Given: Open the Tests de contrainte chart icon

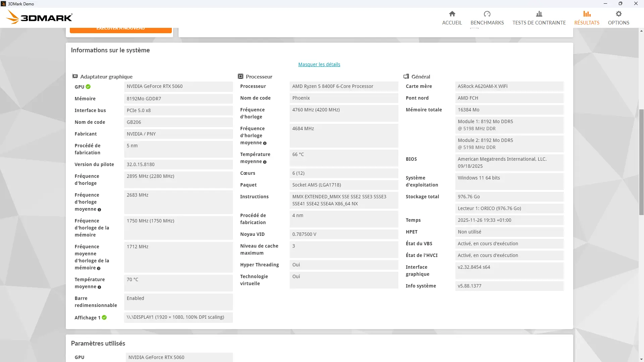Looking at the screenshot, I should 539,14.
